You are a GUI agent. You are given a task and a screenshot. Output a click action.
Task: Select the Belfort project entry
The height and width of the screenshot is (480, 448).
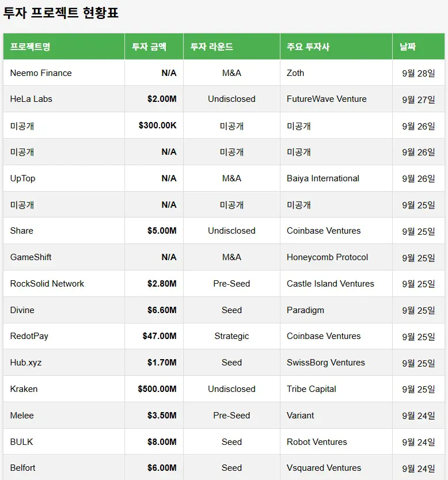(x=22, y=468)
